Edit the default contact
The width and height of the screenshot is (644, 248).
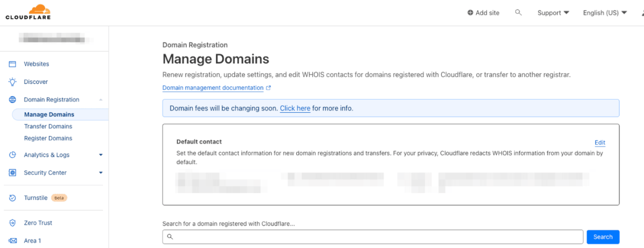[x=600, y=143]
